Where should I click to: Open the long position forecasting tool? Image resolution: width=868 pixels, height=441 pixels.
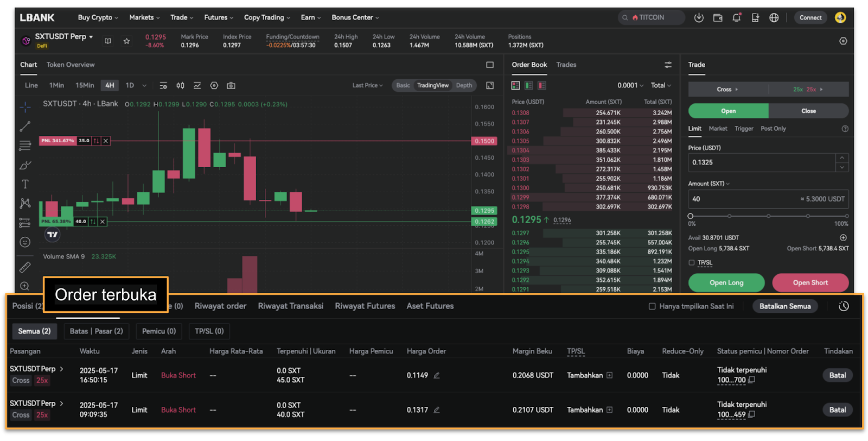point(25,223)
